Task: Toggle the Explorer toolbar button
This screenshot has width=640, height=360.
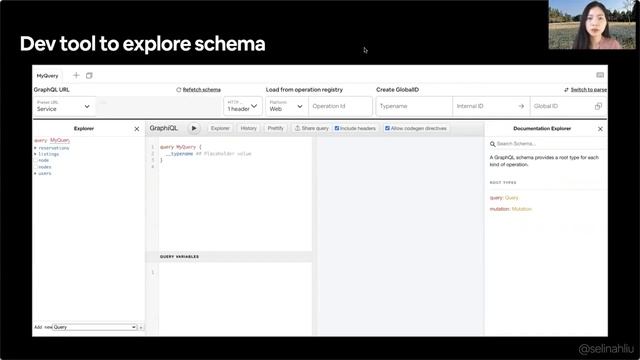Action: click(220, 128)
